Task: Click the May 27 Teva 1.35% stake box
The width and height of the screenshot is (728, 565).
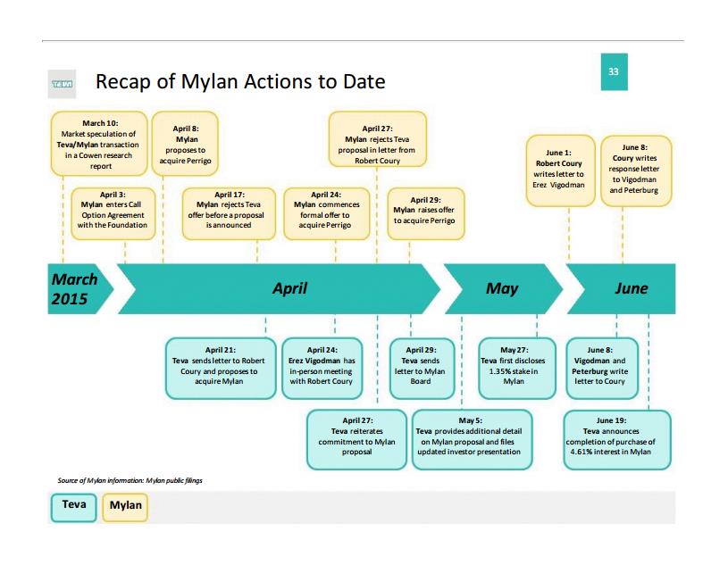Action: pyautogui.click(x=514, y=366)
